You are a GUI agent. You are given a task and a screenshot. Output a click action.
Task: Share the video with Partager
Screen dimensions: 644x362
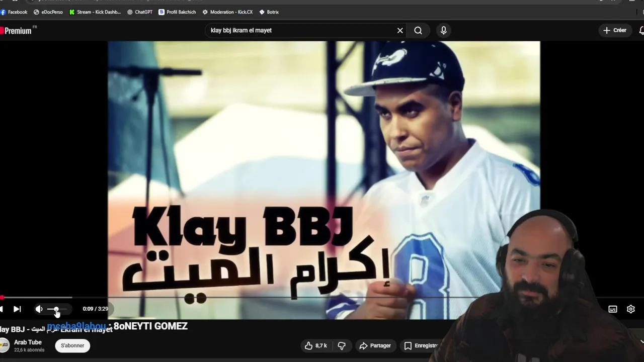coord(375,345)
